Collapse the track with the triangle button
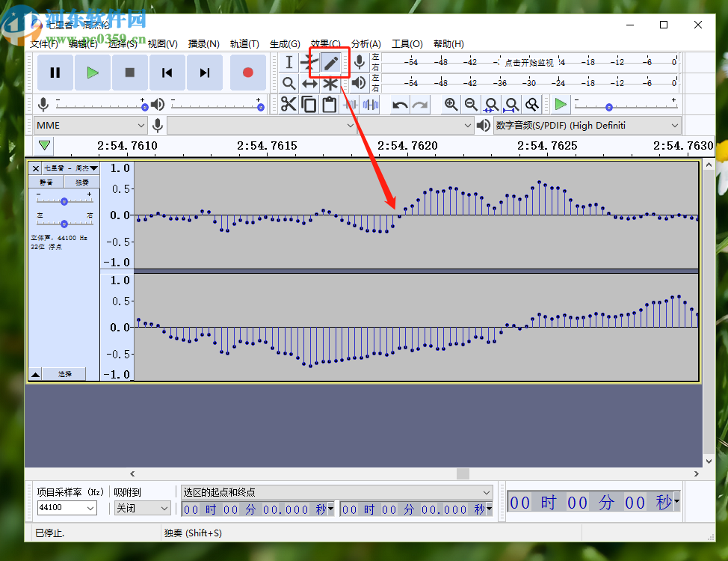Image resolution: width=728 pixels, height=561 pixels. click(x=35, y=374)
